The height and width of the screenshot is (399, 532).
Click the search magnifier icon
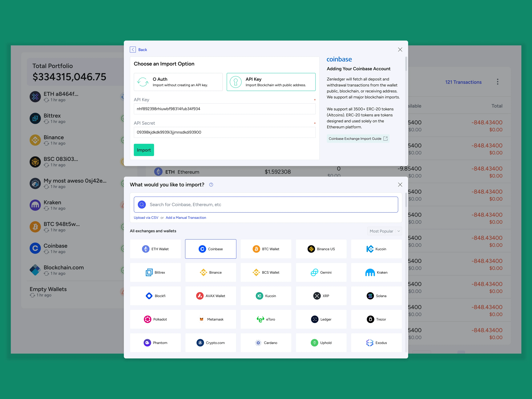pos(142,204)
